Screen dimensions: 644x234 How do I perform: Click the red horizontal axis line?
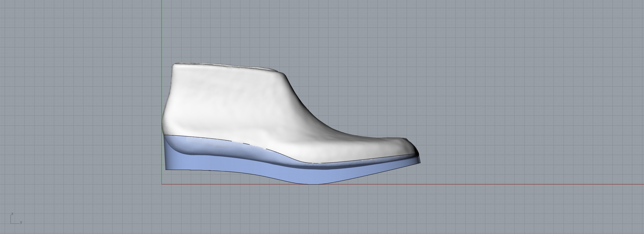pos(498,184)
